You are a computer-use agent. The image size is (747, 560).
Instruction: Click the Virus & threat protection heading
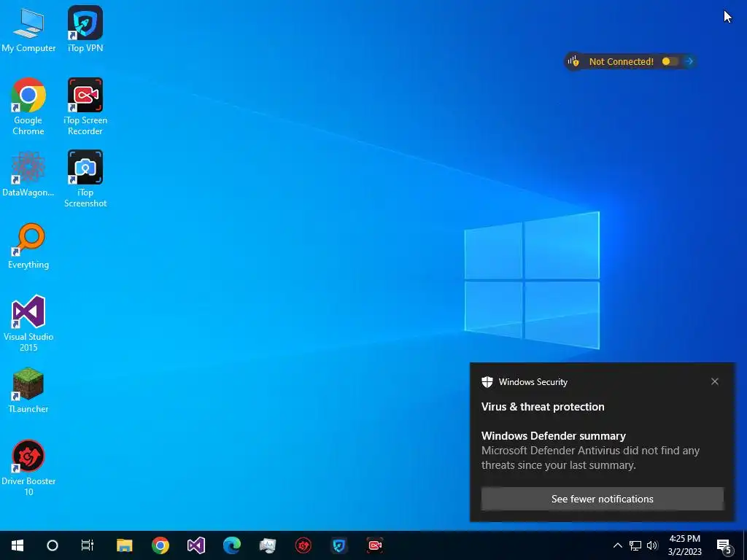(x=543, y=407)
